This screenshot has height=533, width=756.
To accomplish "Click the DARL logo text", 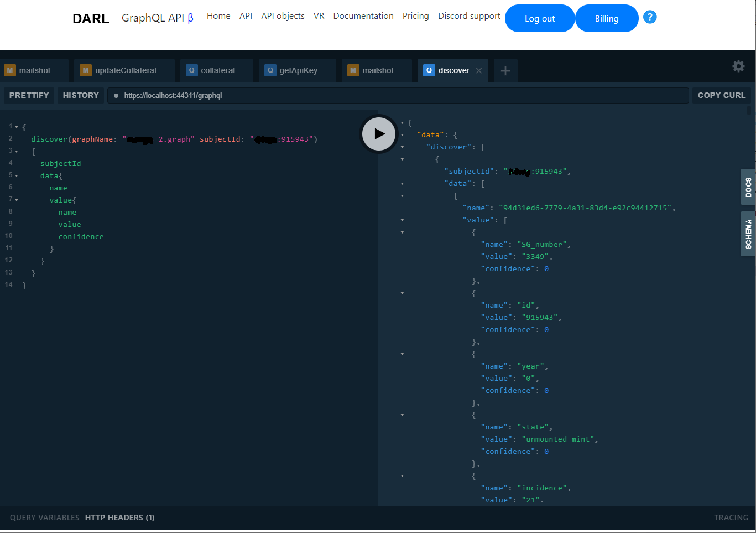I will tap(91, 18).
